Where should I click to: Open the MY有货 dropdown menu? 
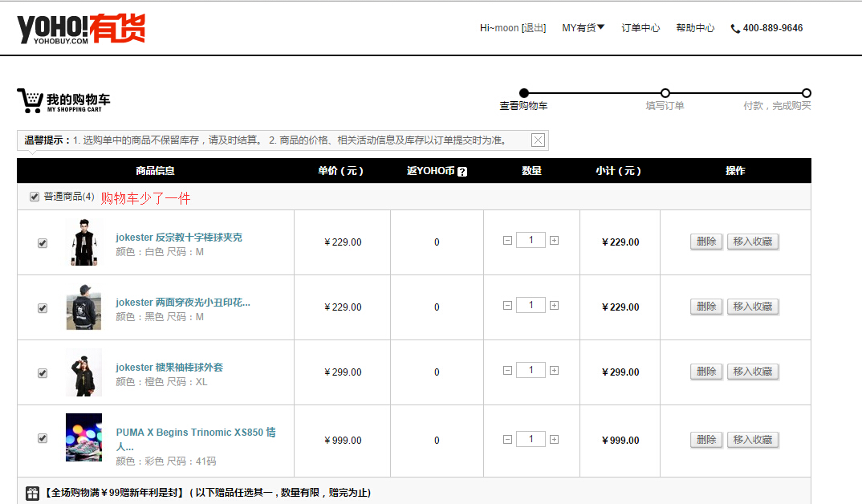pyautogui.click(x=583, y=28)
